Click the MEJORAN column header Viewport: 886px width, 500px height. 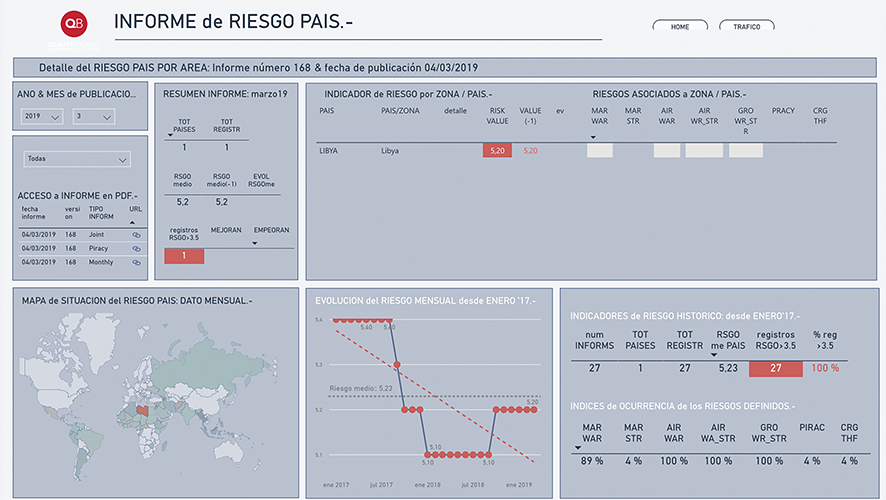[226, 231]
